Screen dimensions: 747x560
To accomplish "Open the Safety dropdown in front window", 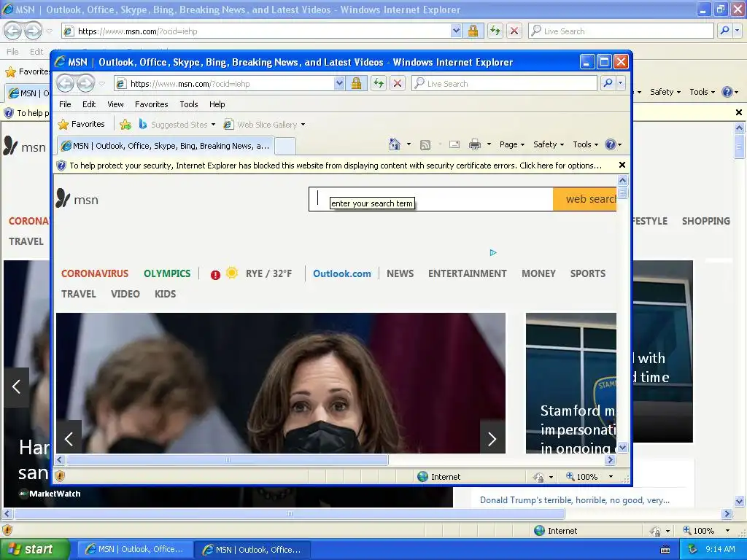I will [x=549, y=144].
